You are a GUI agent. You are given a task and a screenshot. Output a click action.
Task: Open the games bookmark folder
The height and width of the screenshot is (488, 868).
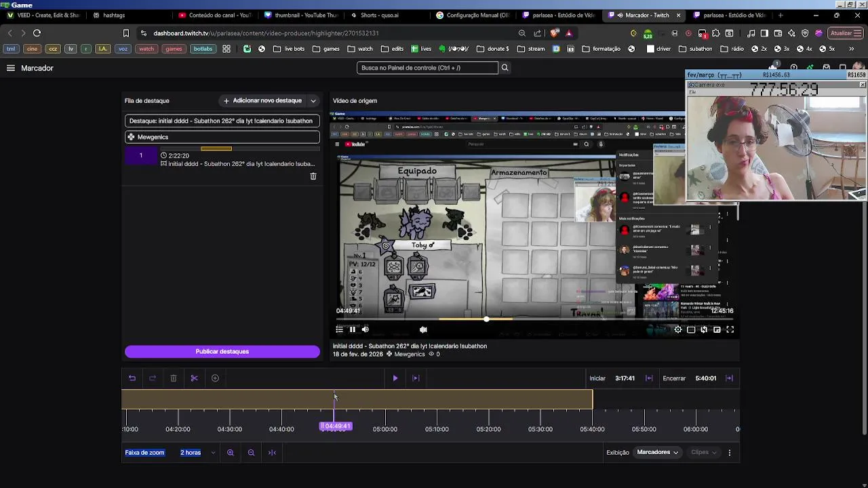coord(325,49)
